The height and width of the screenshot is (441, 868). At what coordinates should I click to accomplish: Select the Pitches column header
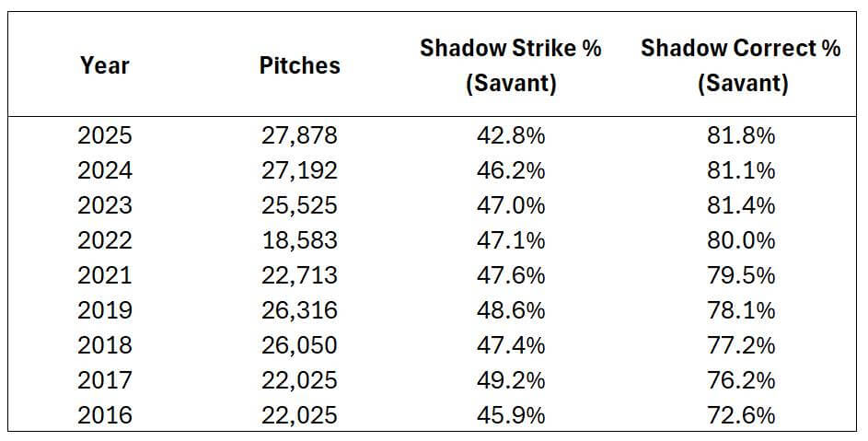pos(299,65)
